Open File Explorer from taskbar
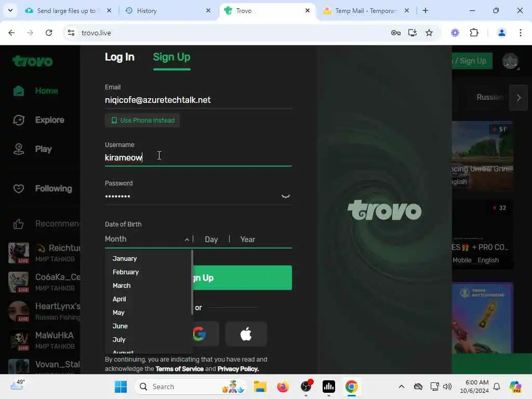This screenshot has height=399, width=532. point(260,387)
